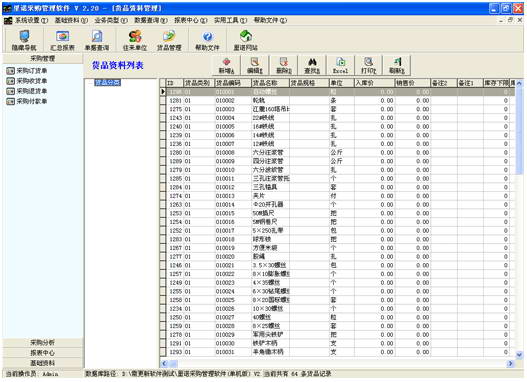527x382 pixels.
Task: Click the left arrow of the horizontal scrollbar
Action: pyautogui.click(x=164, y=363)
